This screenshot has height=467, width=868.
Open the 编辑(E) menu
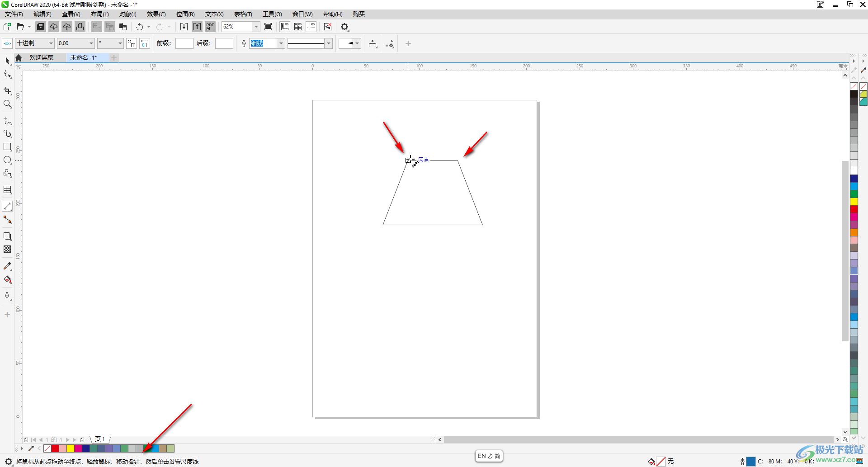pyautogui.click(x=42, y=14)
